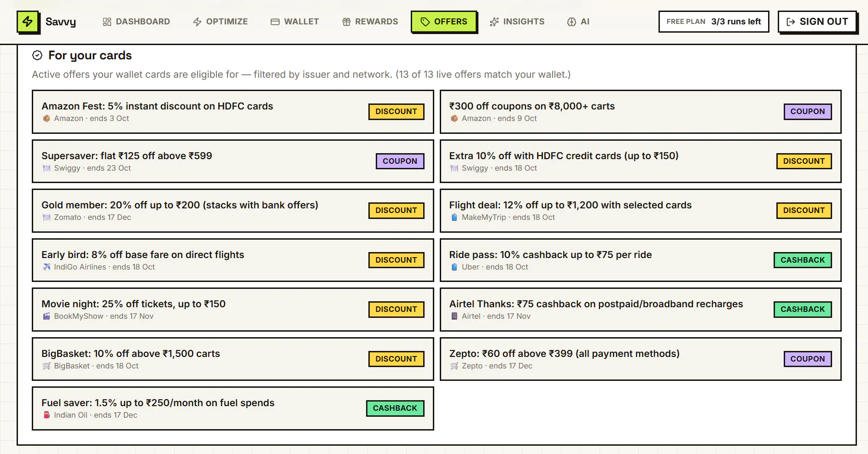Click the Uber icon on Ride pass offer
This screenshot has height=454, width=868.
coord(454,267)
